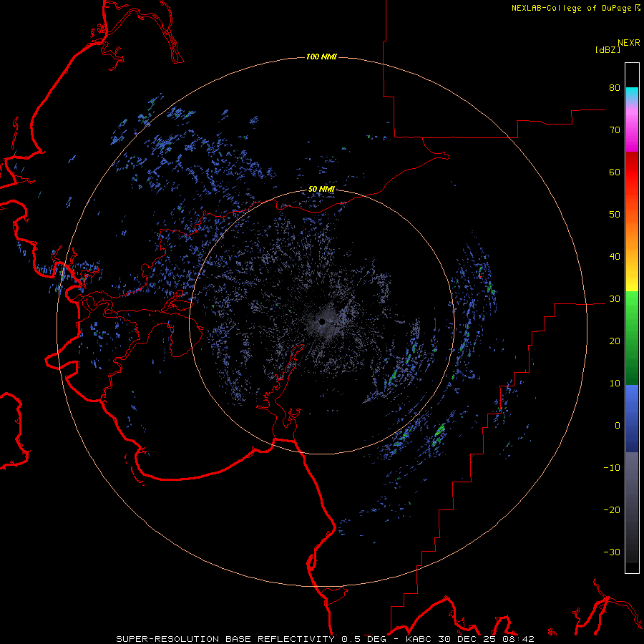
Task: Click the SUPER-RESOLUTION BASE REFLECTIVITY caption text
Action: coord(225,639)
